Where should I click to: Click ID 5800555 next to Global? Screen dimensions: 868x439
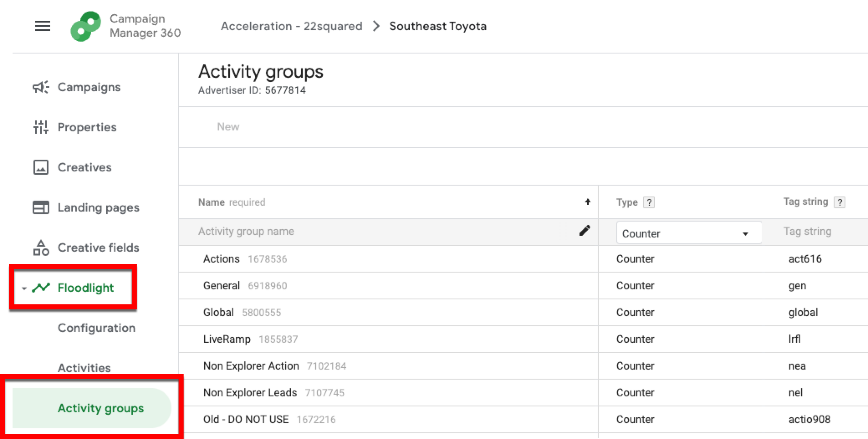click(x=262, y=313)
